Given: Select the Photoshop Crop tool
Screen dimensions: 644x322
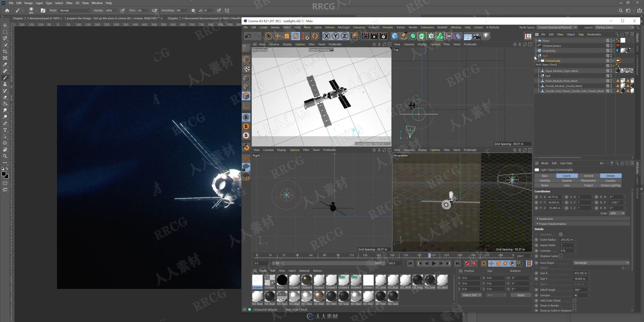Looking at the screenshot, I should pos(5,51).
